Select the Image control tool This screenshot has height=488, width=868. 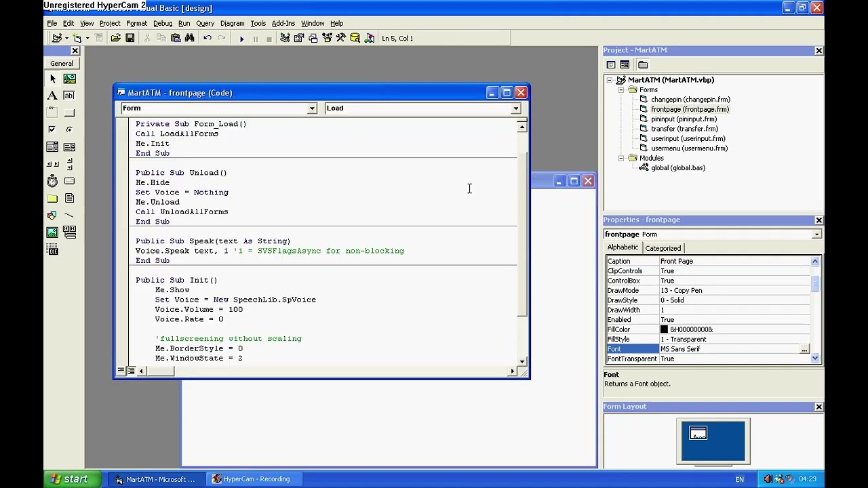tap(52, 232)
